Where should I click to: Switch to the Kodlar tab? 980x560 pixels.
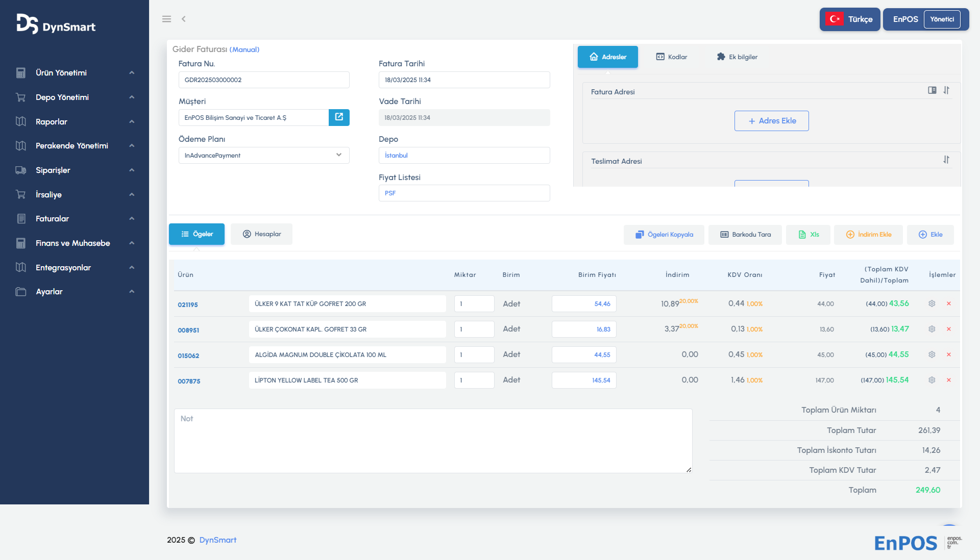coord(672,57)
